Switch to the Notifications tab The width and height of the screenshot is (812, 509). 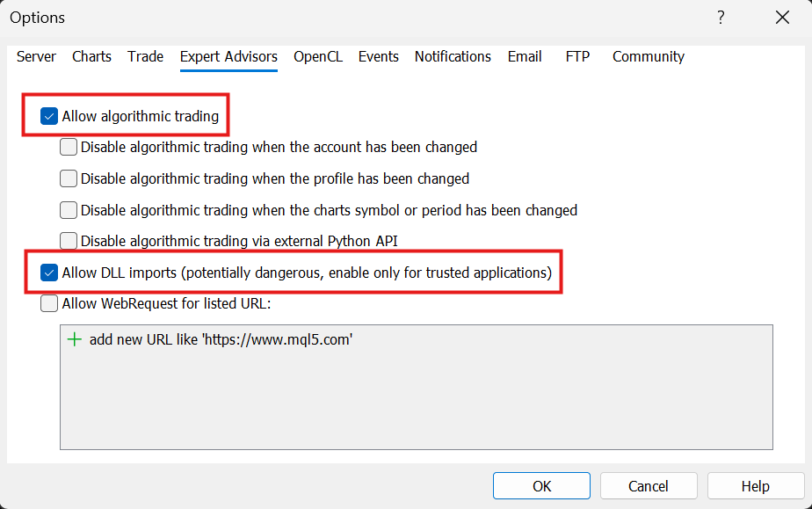(x=453, y=56)
